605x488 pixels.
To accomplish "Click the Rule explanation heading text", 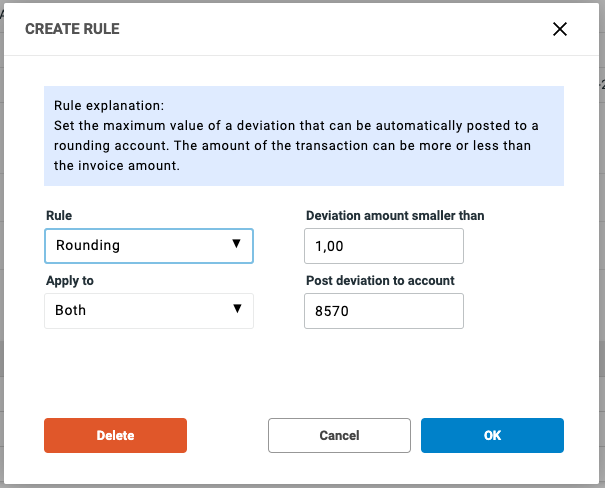I will pyautogui.click(x=110, y=105).
